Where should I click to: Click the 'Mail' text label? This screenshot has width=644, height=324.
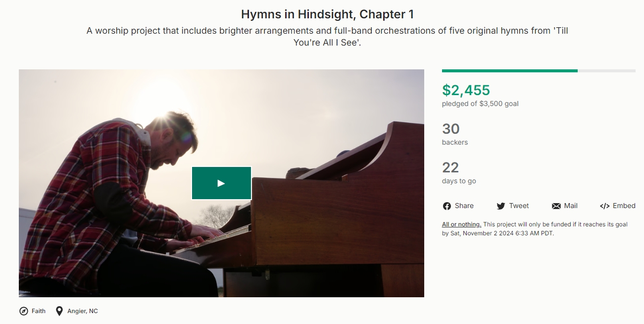pos(570,206)
